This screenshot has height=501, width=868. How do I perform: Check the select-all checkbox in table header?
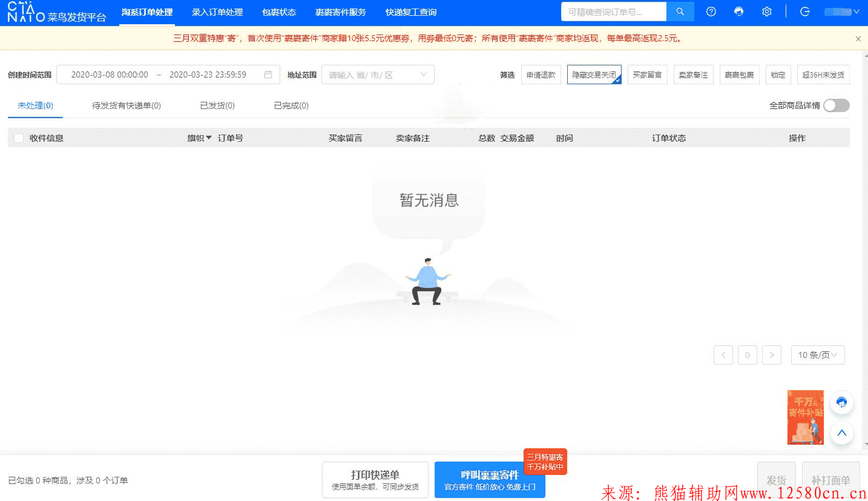19,138
